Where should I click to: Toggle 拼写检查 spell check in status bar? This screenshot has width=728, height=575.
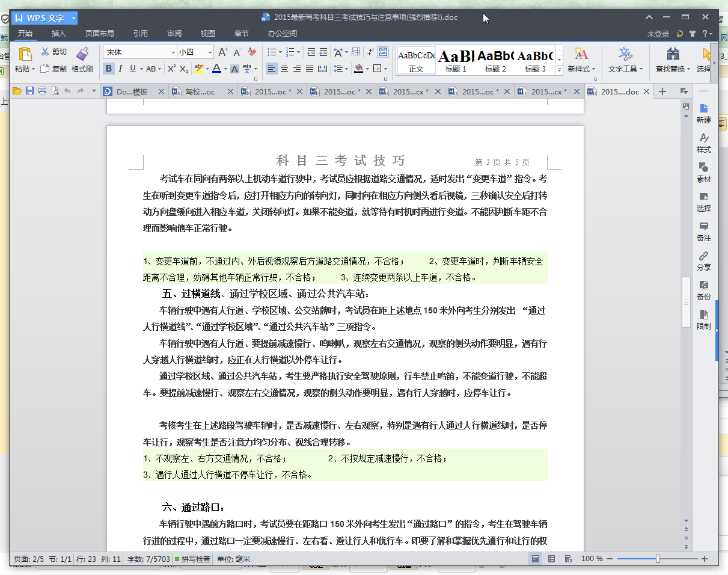coord(192,559)
